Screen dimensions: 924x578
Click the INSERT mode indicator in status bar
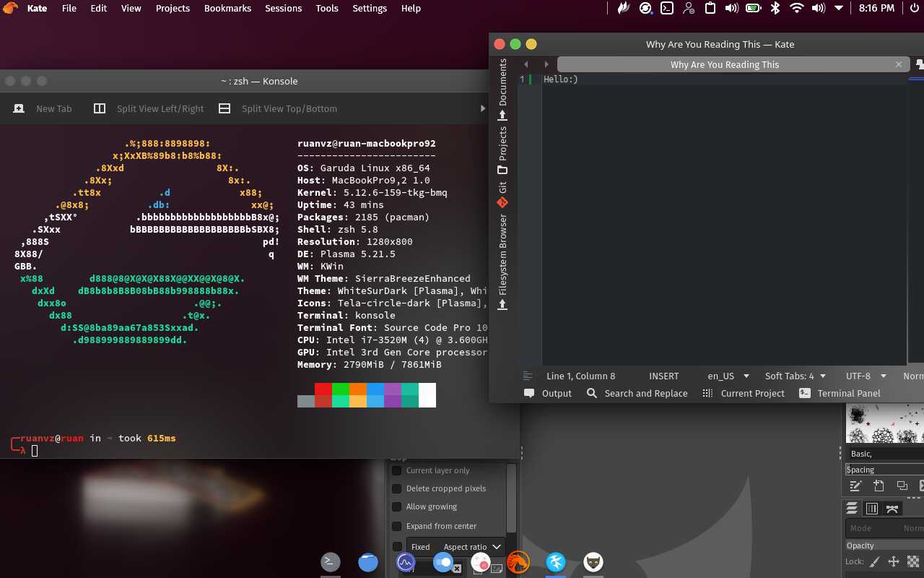[x=663, y=376]
